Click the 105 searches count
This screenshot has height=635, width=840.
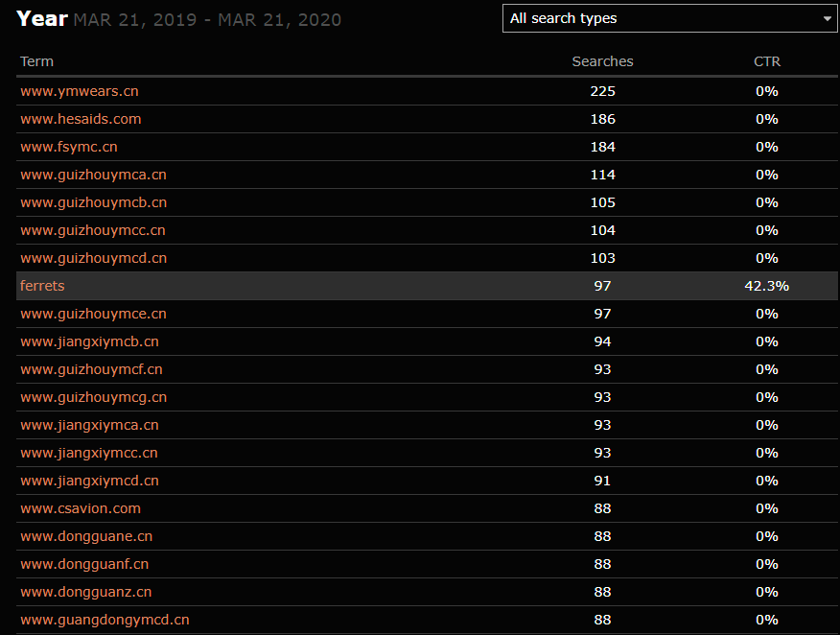point(603,202)
